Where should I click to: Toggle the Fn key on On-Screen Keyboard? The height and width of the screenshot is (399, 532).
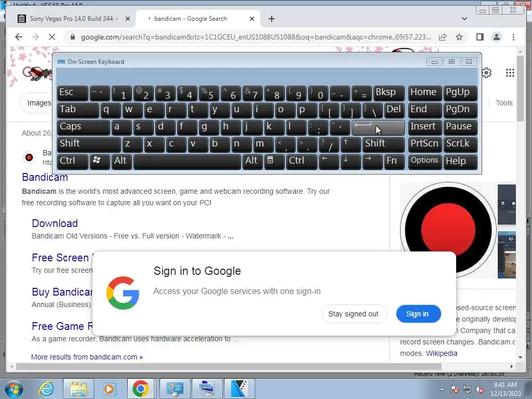[x=394, y=161]
